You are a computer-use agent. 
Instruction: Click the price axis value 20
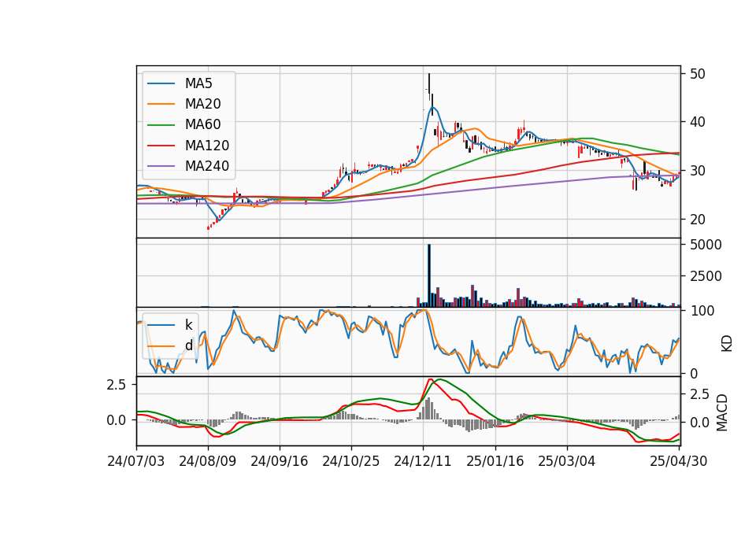(x=698, y=220)
